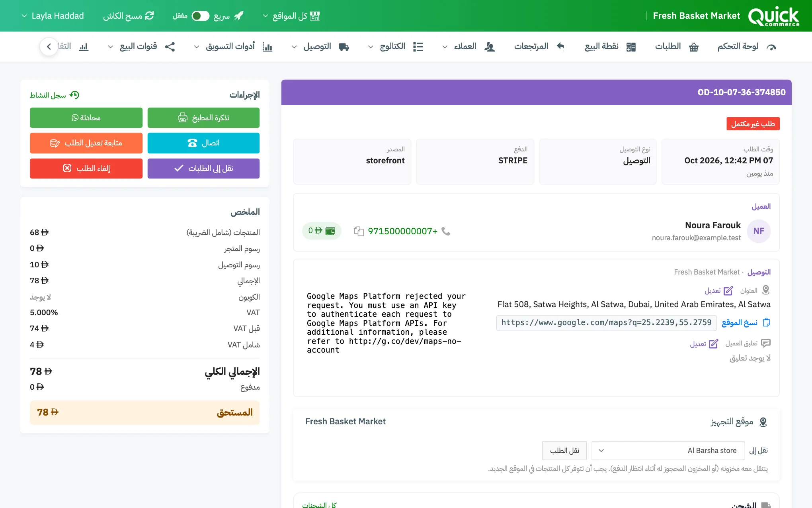This screenshot has height=508, width=812.
Task: Click the المستحق 78 amount due row
Action: pos(145,412)
